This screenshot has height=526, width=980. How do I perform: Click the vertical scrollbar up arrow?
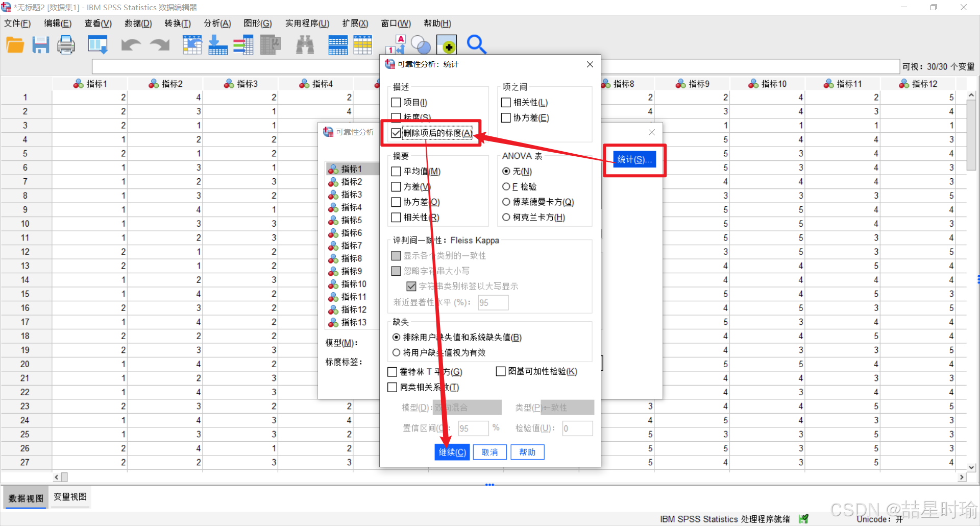click(x=972, y=95)
